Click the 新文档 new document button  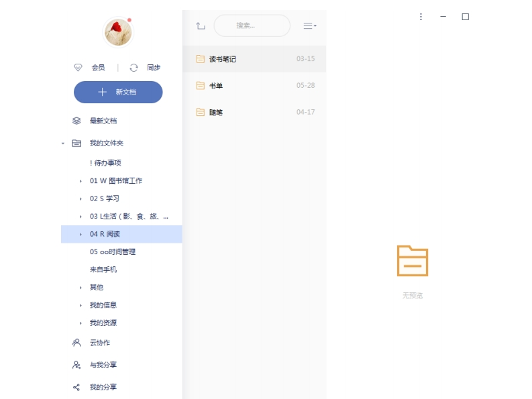[118, 92]
